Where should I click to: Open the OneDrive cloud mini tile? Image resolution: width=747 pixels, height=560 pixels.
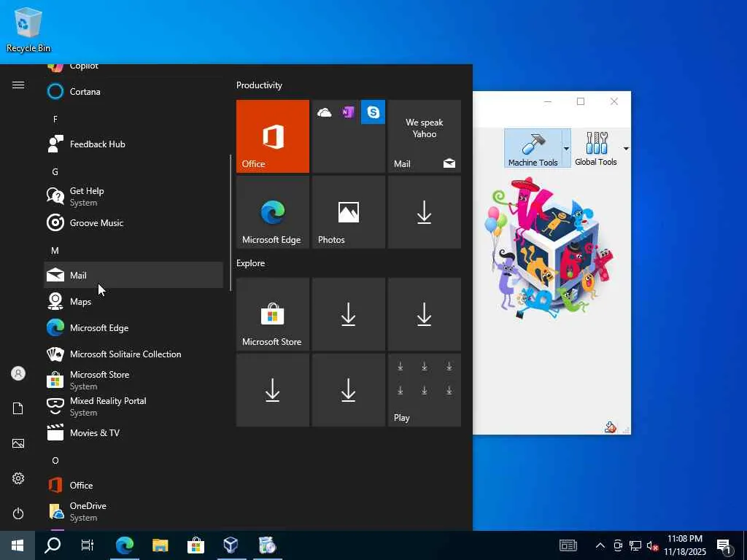click(x=325, y=112)
